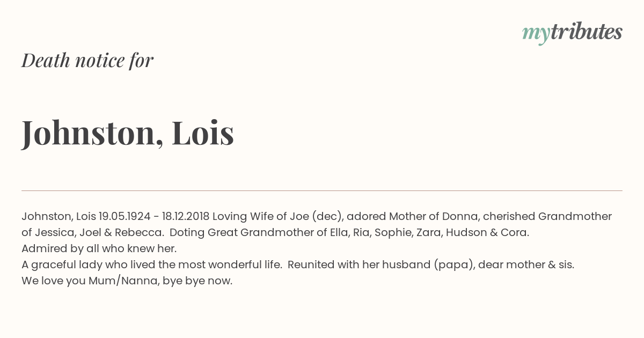Click the phrase 'A graceful lady'
The height and width of the screenshot is (338, 644).
[58, 265]
